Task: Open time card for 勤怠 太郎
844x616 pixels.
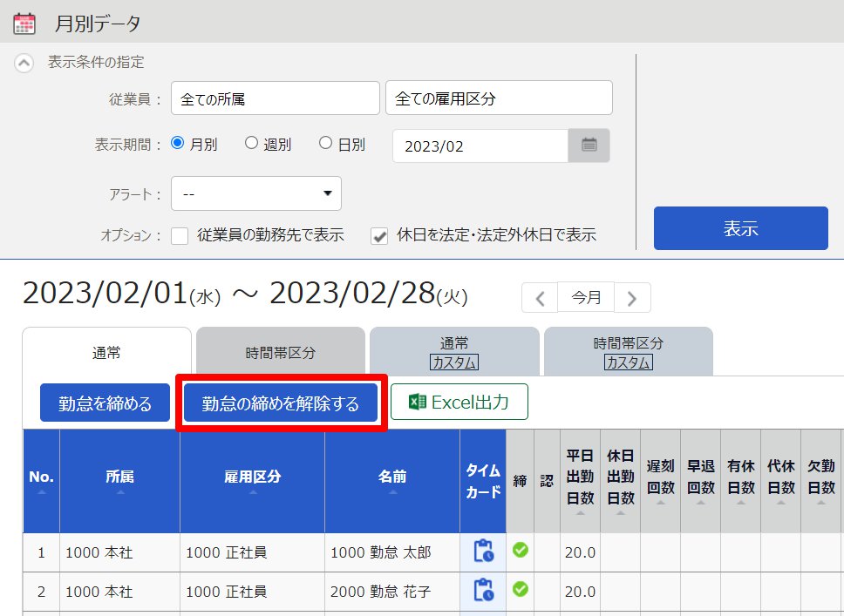Action: [483, 551]
